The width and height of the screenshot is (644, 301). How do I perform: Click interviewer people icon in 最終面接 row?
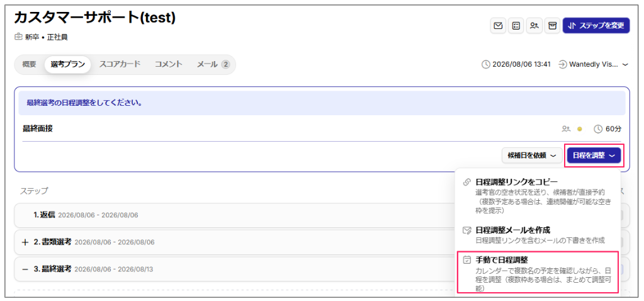coord(566,129)
